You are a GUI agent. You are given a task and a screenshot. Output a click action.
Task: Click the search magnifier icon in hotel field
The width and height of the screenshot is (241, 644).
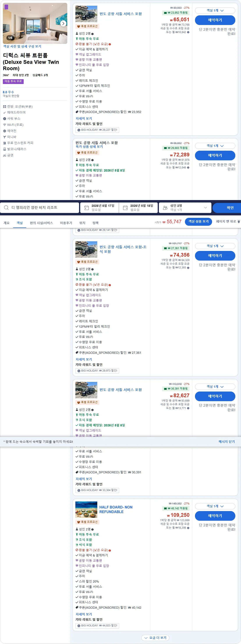pos(6,208)
